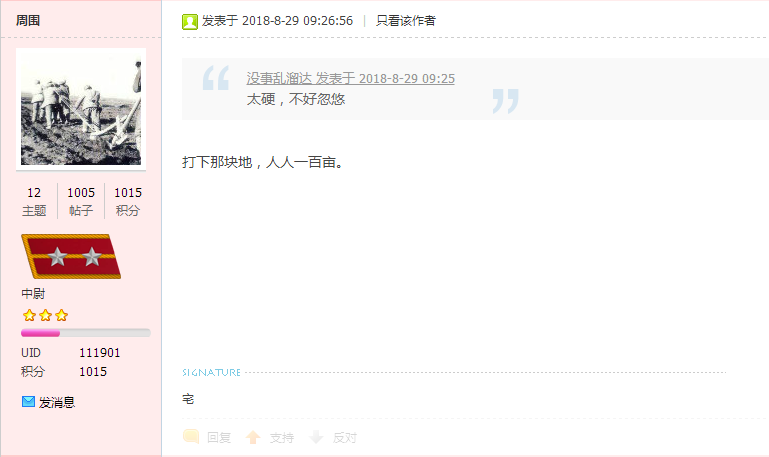Click the 回复 reply button
Viewport: 769px width, 457px height.
[x=219, y=437]
